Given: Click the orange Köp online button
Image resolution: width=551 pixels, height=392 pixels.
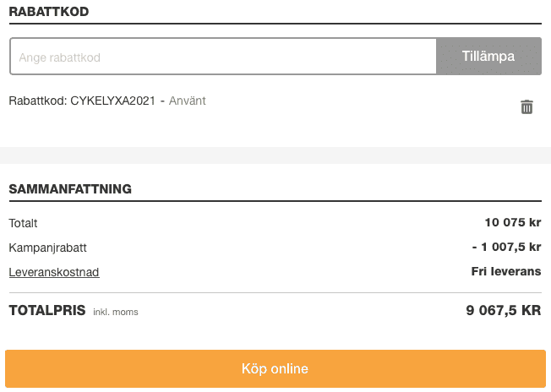Looking at the screenshot, I should pos(275,369).
